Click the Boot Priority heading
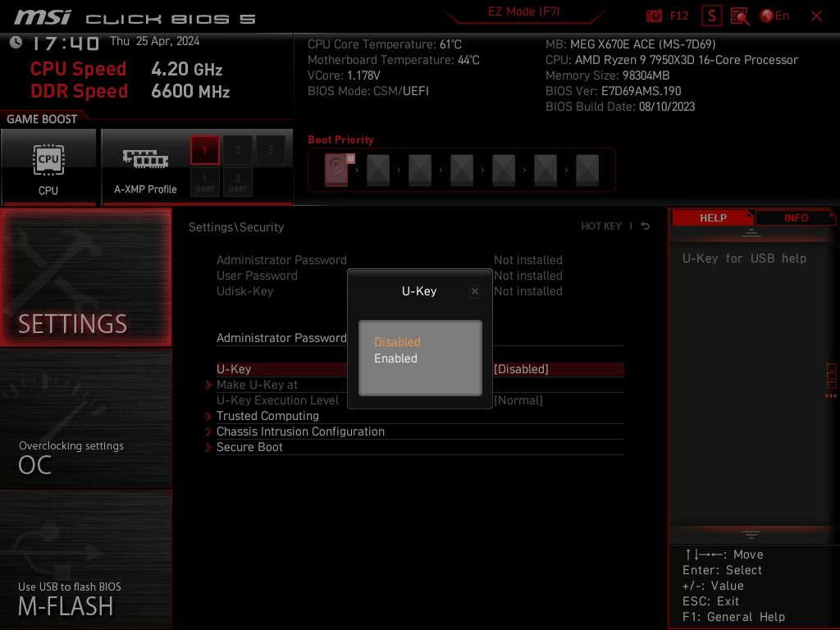This screenshot has height=630, width=840. [340, 139]
